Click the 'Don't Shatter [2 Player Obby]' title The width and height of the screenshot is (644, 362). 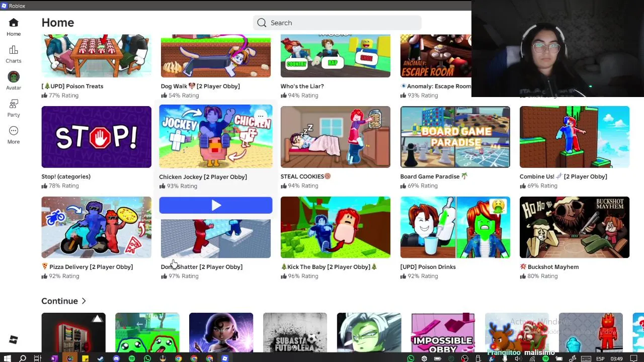(x=201, y=267)
